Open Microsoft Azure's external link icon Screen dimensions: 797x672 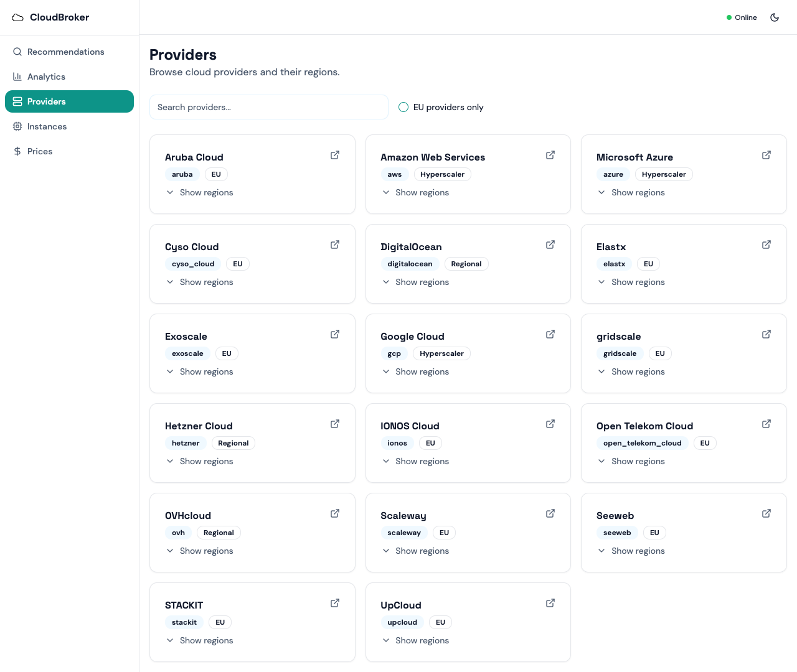pos(766,155)
